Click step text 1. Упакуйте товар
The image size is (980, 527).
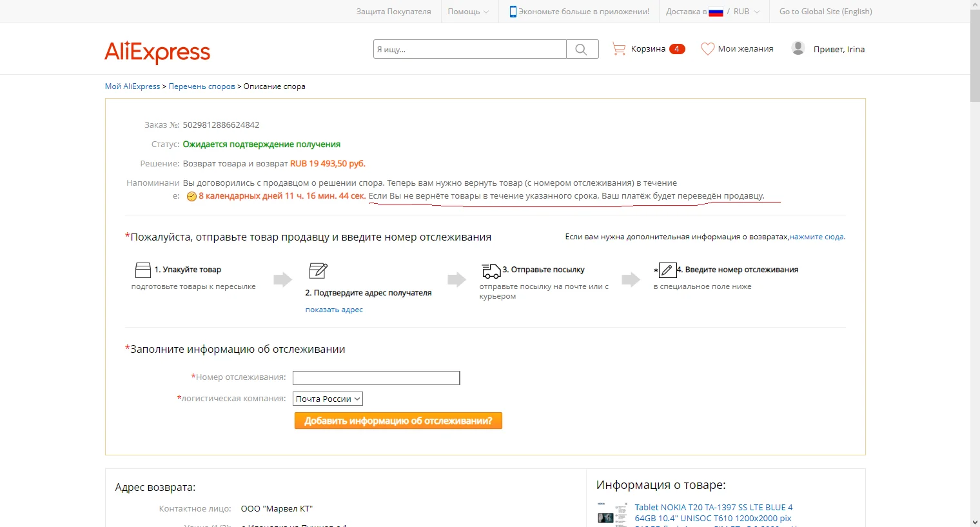188,270
